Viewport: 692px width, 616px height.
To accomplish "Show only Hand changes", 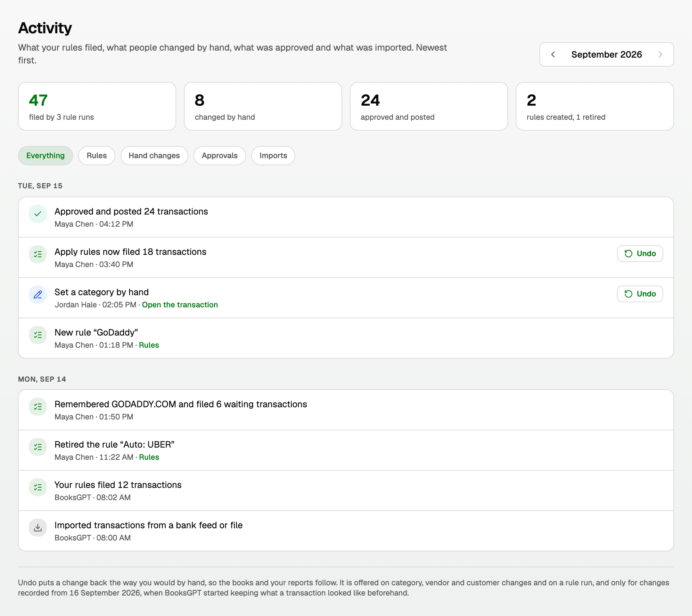I will click(154, 156).
